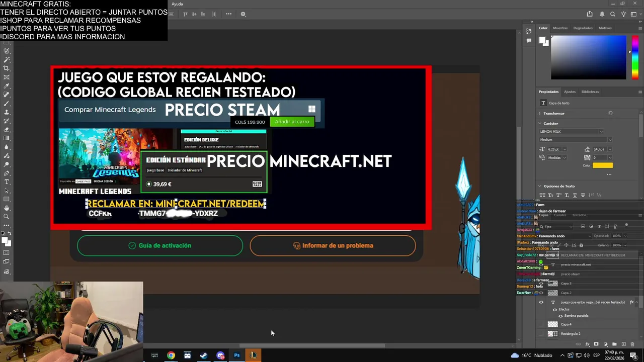Click the delete layer trash icon
Viewport: 644px width, 362px height.
pos(632,344)
